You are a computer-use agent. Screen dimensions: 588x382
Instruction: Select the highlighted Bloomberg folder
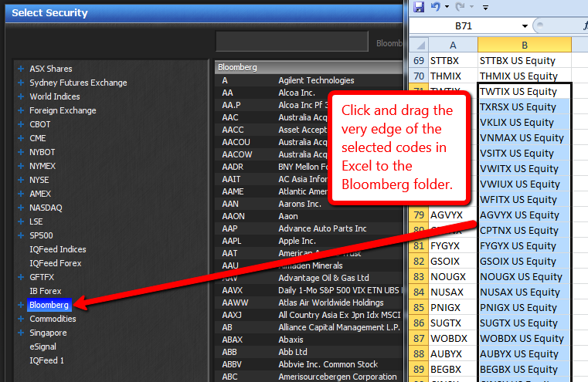point(49,305)
